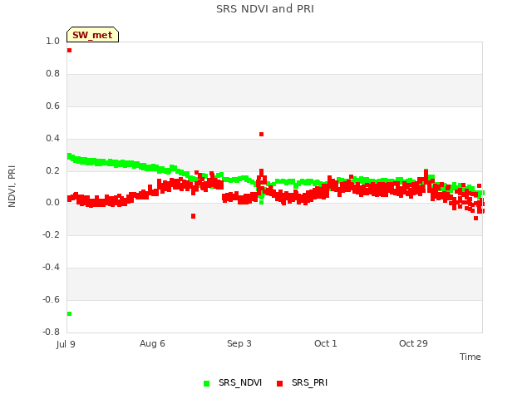Click the Oct 29 x-axis tick label
This screenshot has height=399, width=532.
click(x=413, y=343)
